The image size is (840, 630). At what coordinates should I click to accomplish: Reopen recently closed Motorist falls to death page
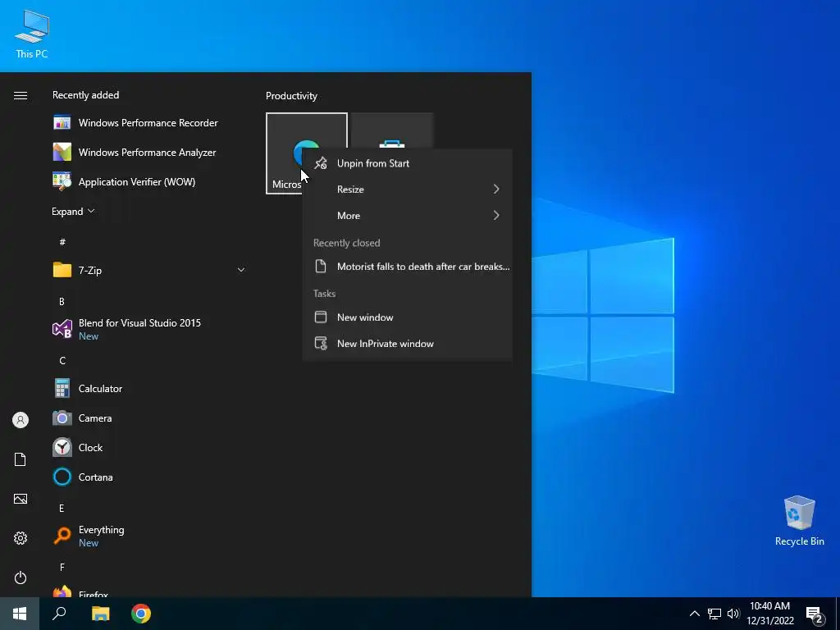[408, 267]
